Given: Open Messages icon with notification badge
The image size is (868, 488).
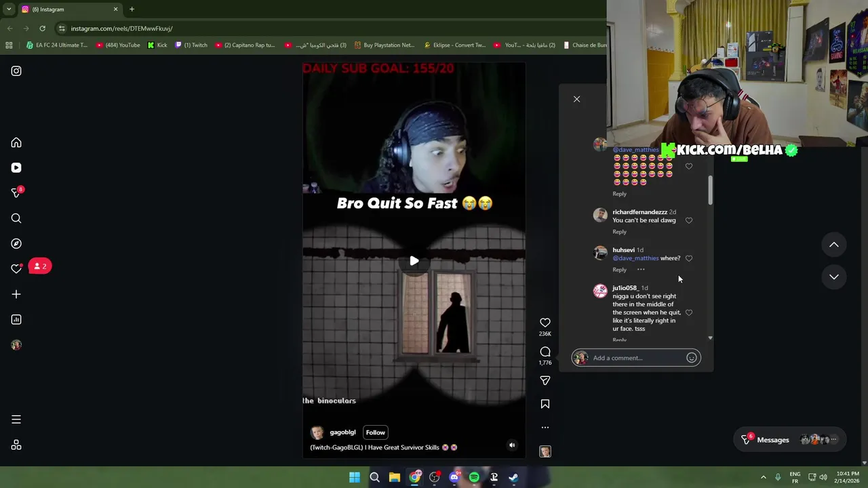Looking at the screenshot, I should click(x=16, y=193).
